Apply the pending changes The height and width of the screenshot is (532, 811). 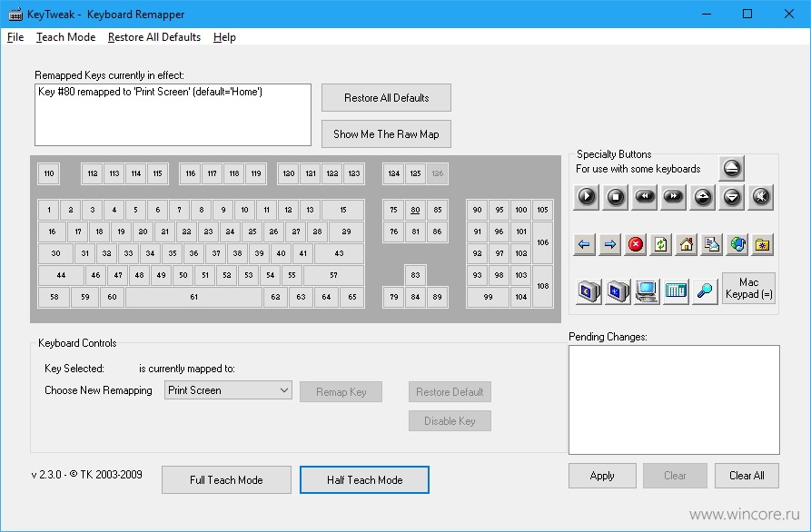click(602, 476)
